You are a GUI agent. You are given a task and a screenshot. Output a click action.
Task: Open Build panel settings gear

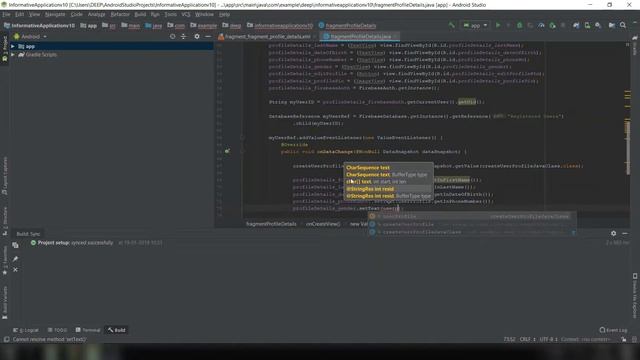[x=613, y=233]
